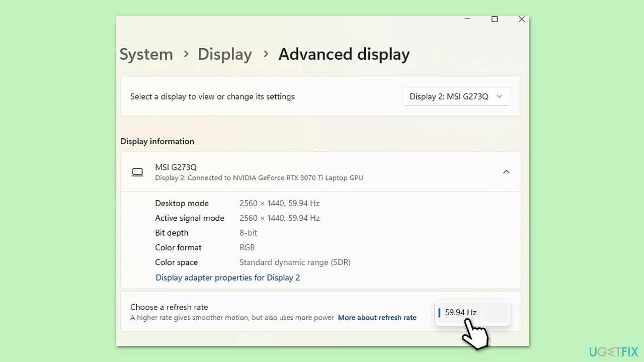Open Display adapter properties for Display 2

point(227,278)
